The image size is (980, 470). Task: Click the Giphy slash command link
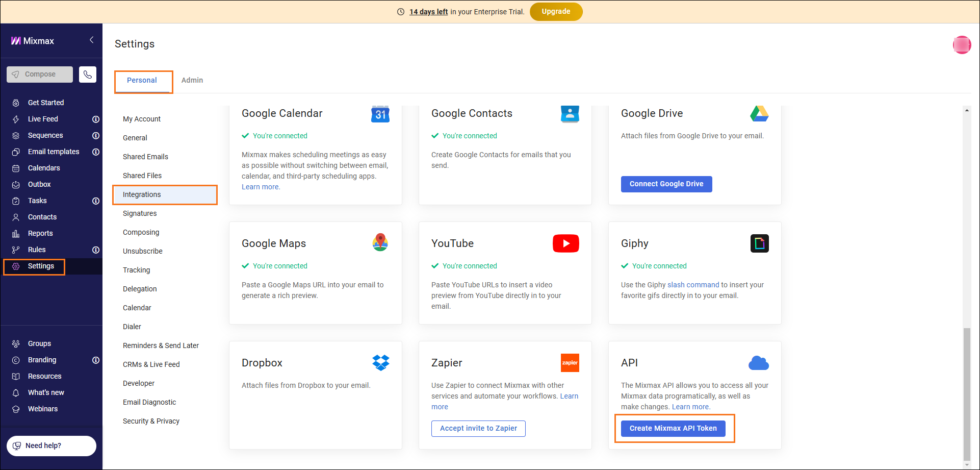(693, 285)
